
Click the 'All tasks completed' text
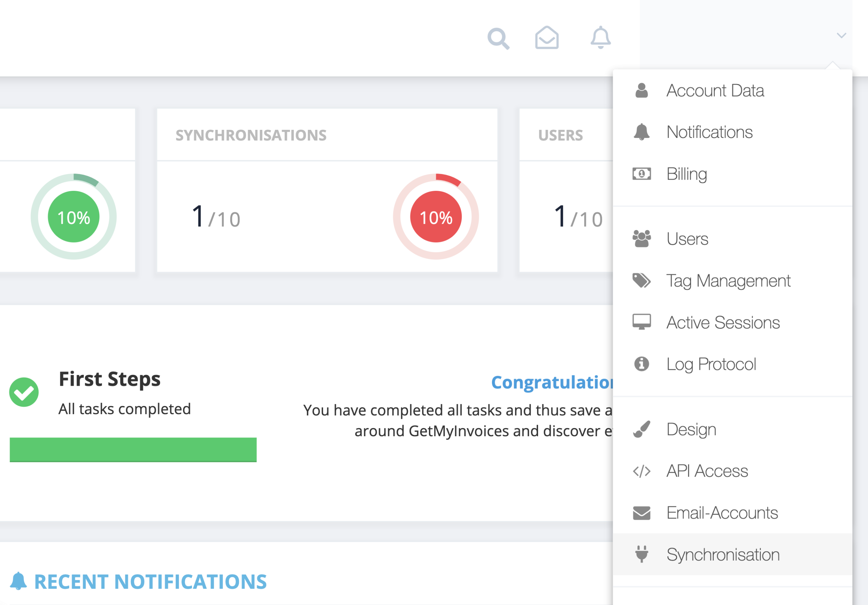pos(125,409)
